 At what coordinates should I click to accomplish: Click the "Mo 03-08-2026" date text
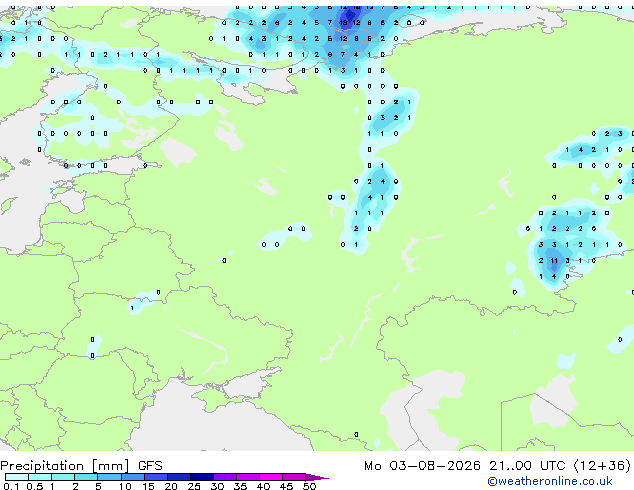pos(422,466)
